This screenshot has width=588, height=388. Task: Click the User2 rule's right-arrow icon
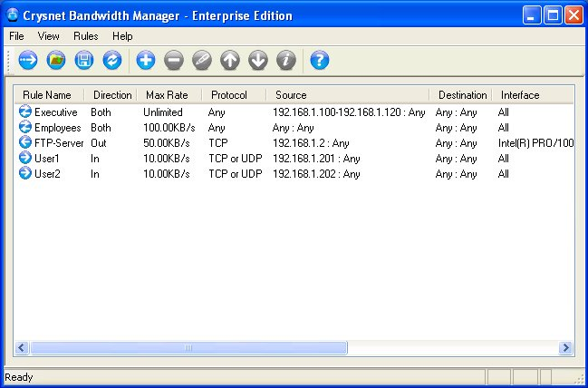[x=25, y=173]
